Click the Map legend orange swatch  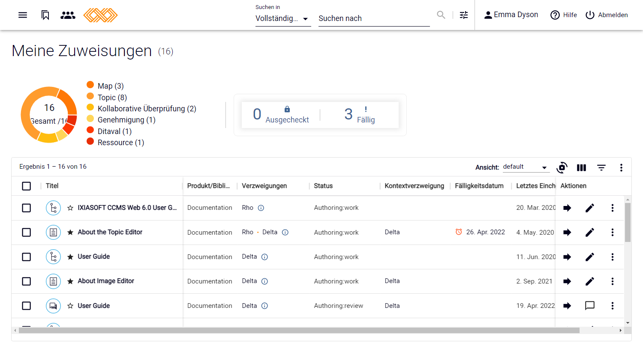pyautogui.click(x=90, y=84)
